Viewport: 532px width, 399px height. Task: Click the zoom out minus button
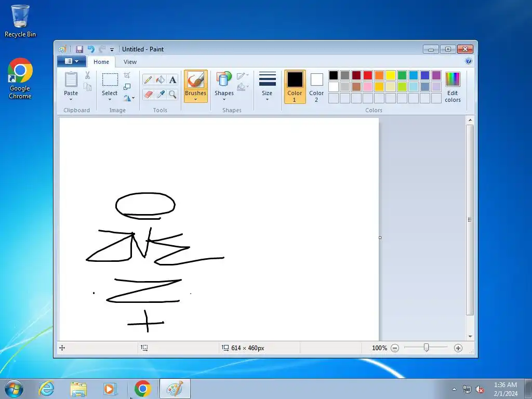point(395,348)
